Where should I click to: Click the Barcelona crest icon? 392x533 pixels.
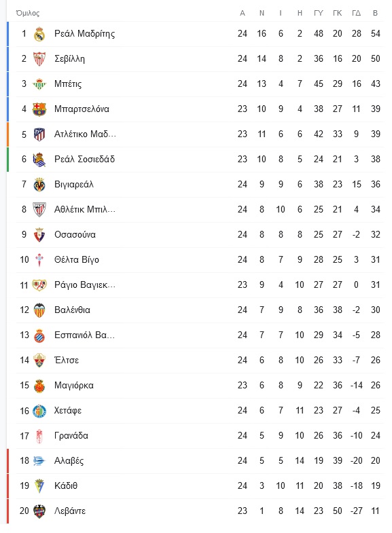[39, 109]
